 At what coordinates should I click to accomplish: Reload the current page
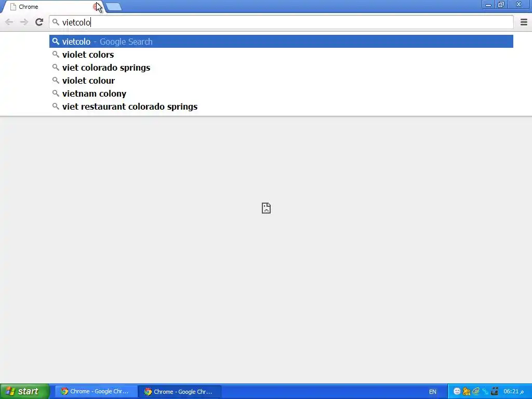click(39, 22)
